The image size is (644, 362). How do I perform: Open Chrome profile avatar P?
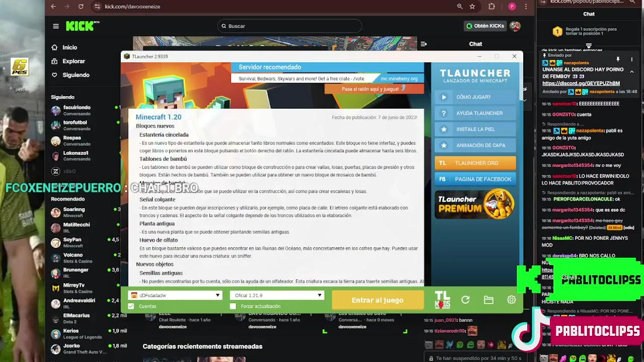tap(512, 7)
